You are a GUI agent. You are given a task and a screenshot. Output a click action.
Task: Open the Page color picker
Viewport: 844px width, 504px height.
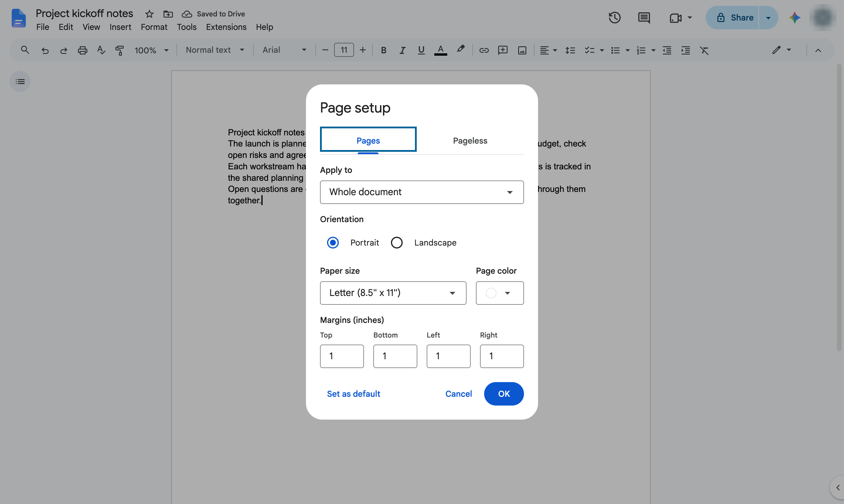[x=500, y=293]
